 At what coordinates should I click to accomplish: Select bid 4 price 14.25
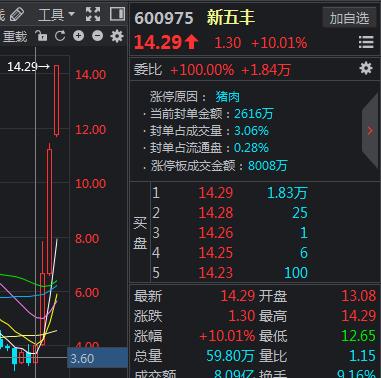click(x=215, y=253)
